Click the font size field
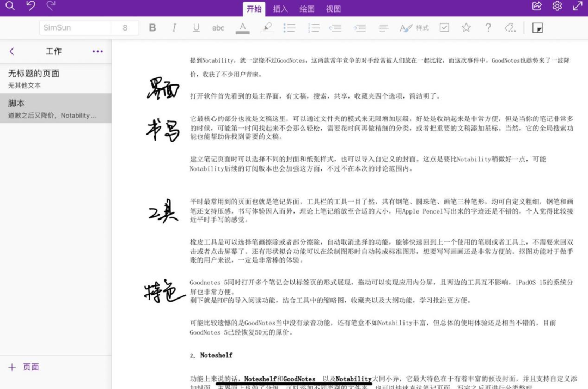Viewport: 588px width, 389px height. tap(125, 28)
